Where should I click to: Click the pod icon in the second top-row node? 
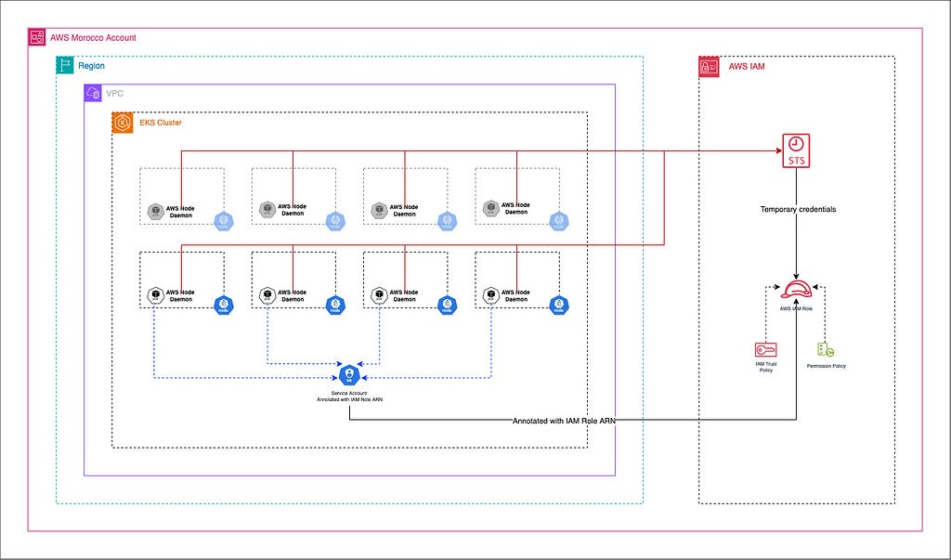pos(267,209)
